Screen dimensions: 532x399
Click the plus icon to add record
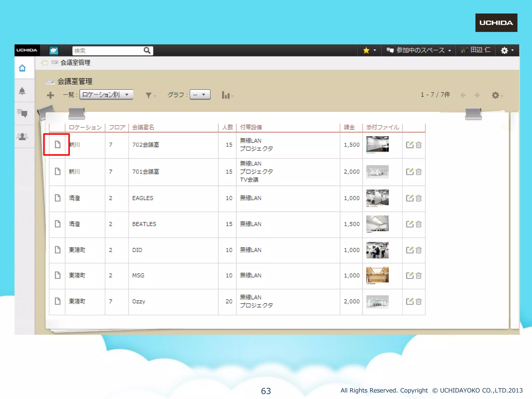tap(50, 95)
